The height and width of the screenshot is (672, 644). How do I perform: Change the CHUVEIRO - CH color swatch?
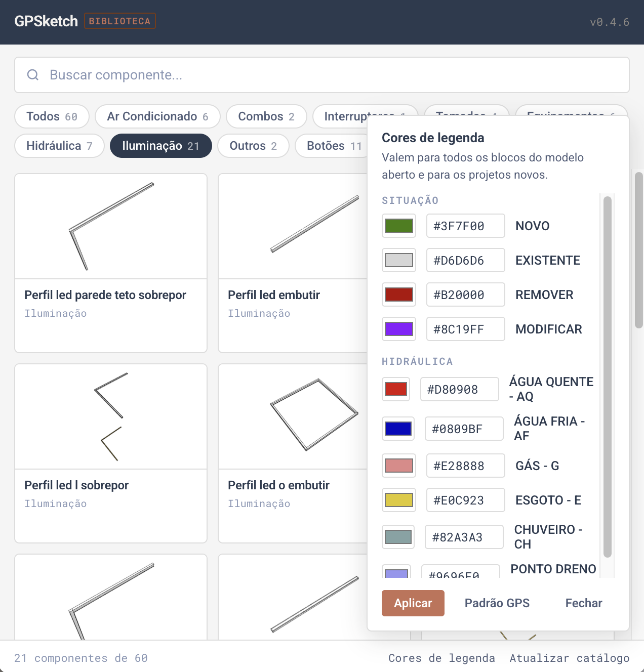pyautogui.click(x=398, y=537)
